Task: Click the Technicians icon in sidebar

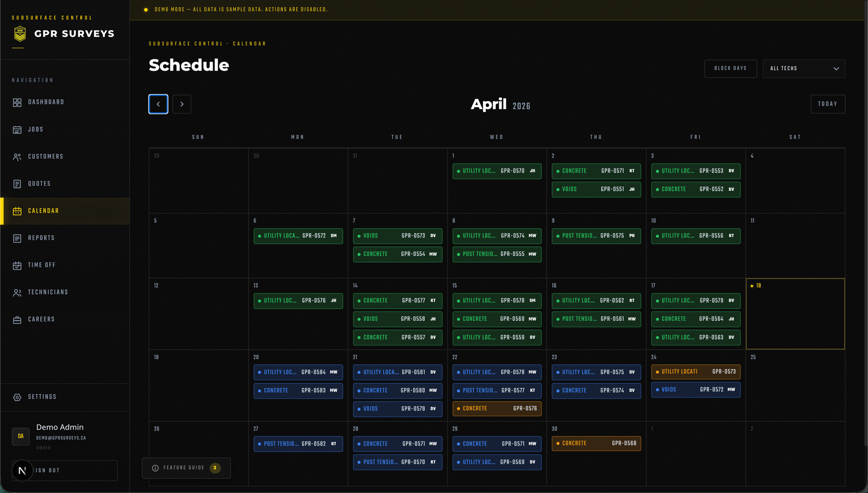Action: [17, 293]
